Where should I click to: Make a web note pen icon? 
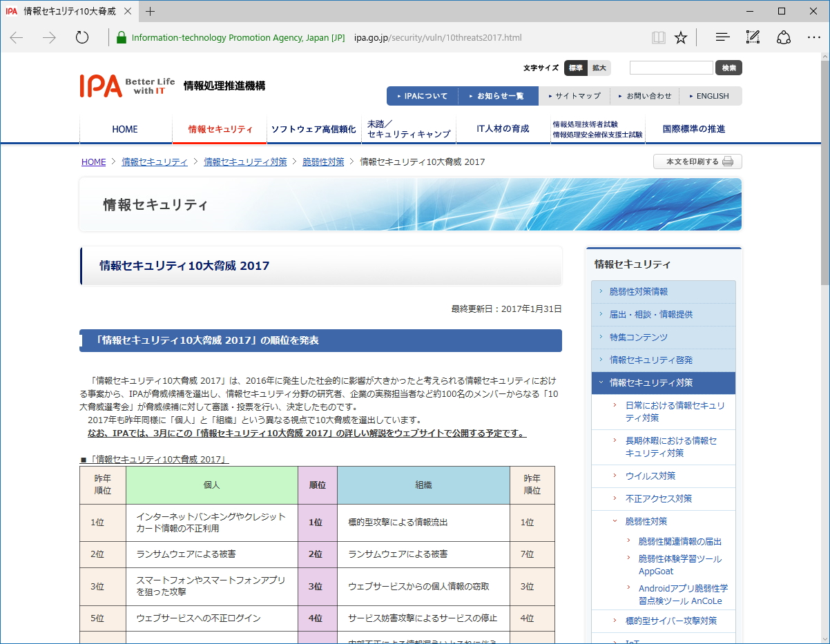(x=753, y=37)
